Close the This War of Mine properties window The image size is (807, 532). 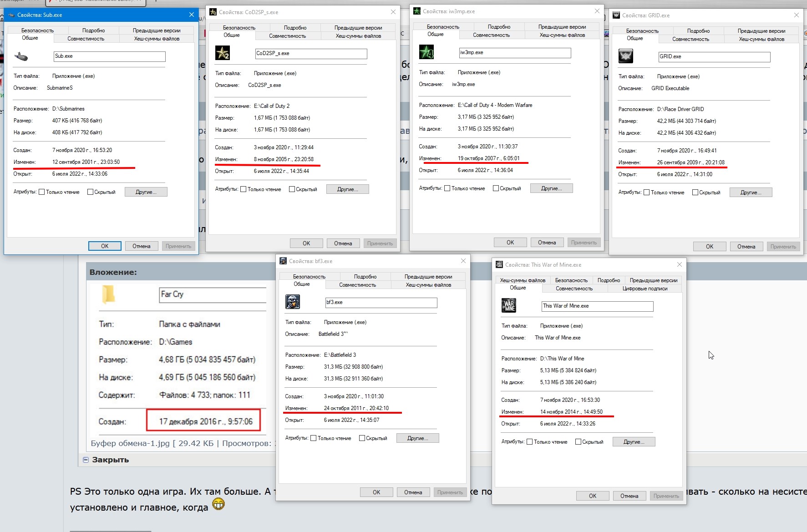point(680,265)
